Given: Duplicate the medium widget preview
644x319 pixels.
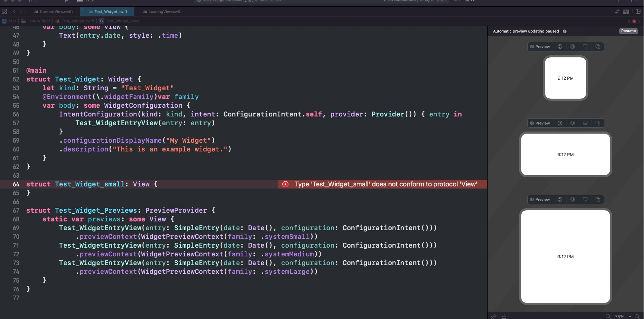Looking at the screenshot, I should (x=598, y=123).
